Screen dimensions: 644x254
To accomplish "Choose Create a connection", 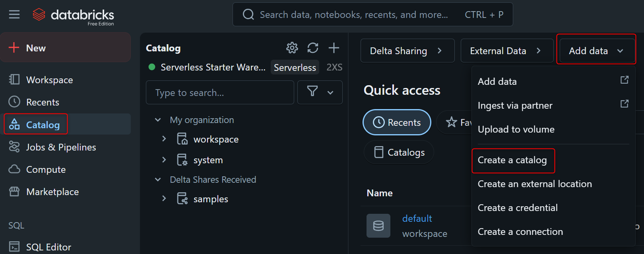I will (553, 232).
